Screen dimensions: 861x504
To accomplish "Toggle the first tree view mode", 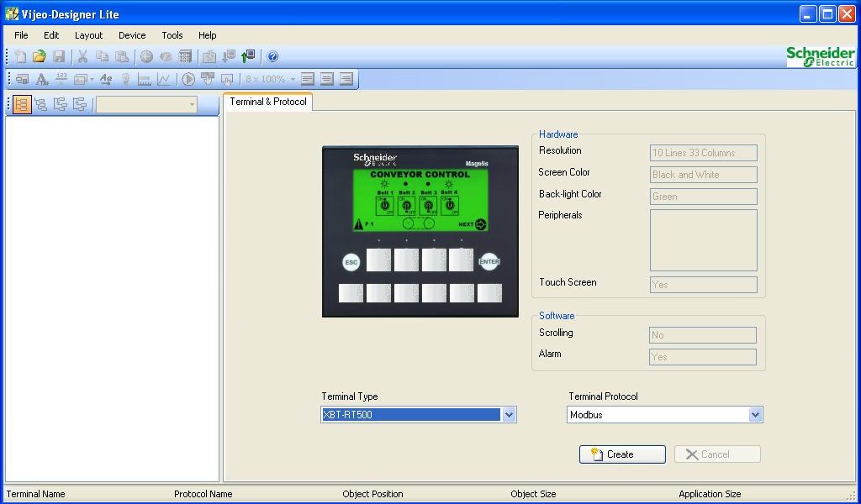I will (x=18, y=103).
